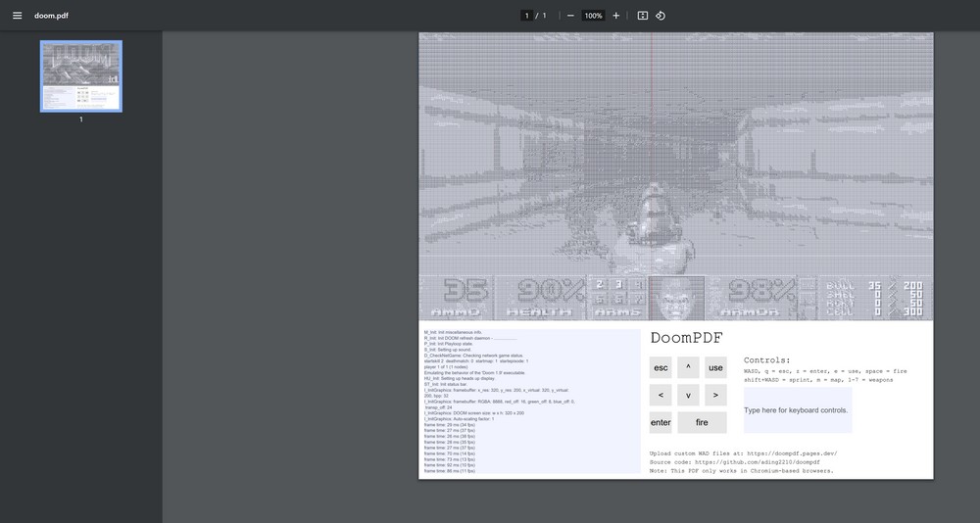Click the Doom game screen framebuffer

[675, 176]
